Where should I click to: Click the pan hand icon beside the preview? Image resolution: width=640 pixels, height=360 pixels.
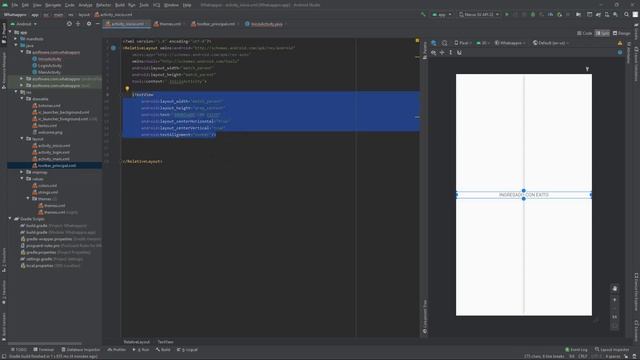coord(615,289)
